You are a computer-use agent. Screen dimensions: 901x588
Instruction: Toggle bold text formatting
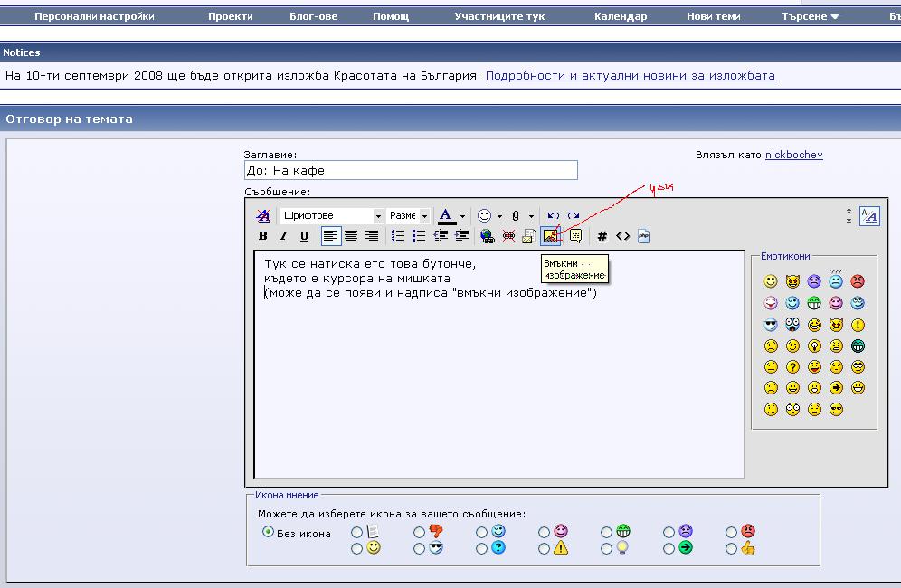tap(262, 236)
